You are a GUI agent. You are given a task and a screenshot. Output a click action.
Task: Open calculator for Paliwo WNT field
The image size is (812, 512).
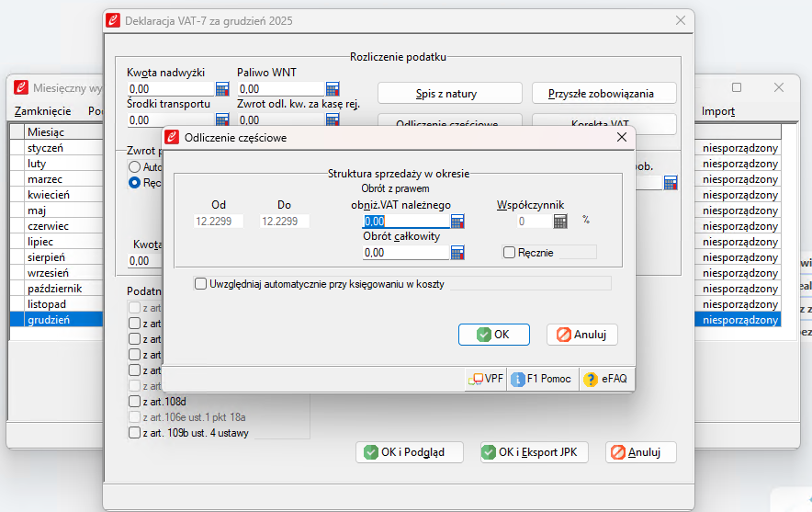click(333, 89)
